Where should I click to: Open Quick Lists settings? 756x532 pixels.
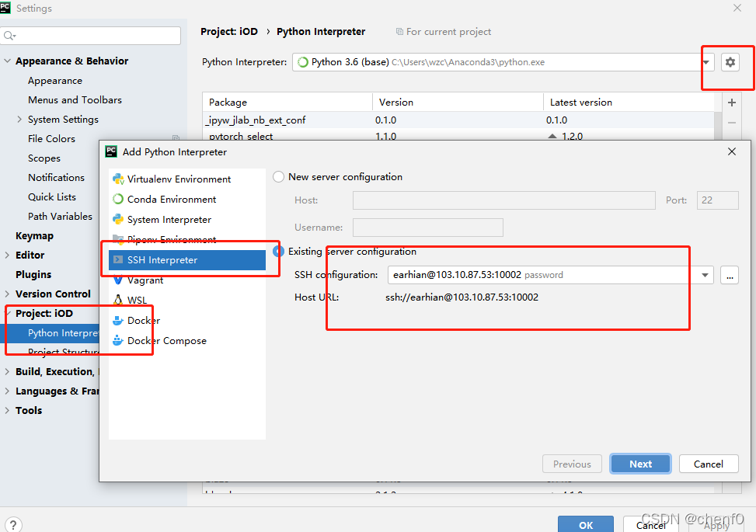pos(51,196)
